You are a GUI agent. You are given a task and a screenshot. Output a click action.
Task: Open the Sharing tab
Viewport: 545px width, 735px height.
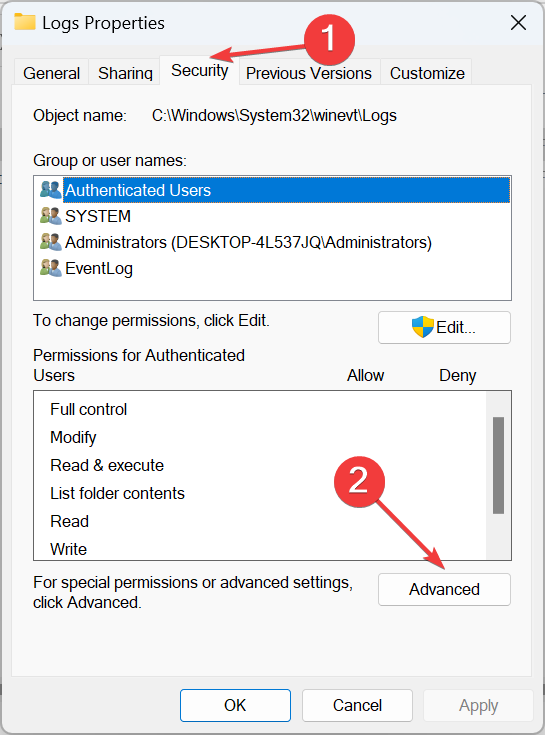coord(125,73)
